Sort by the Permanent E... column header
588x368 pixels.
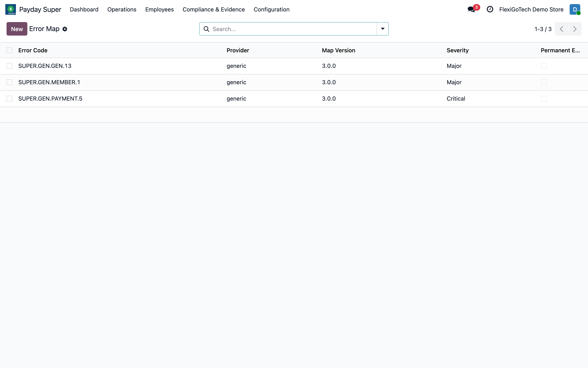(560, 50)
